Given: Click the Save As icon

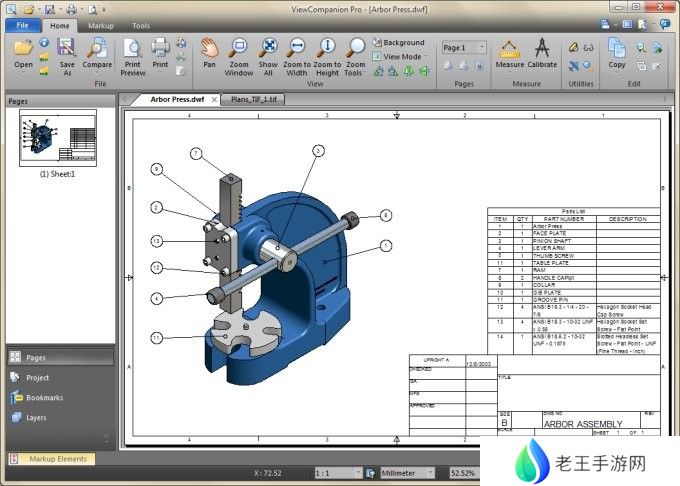Looking at the screenshot, I should 67,53.
